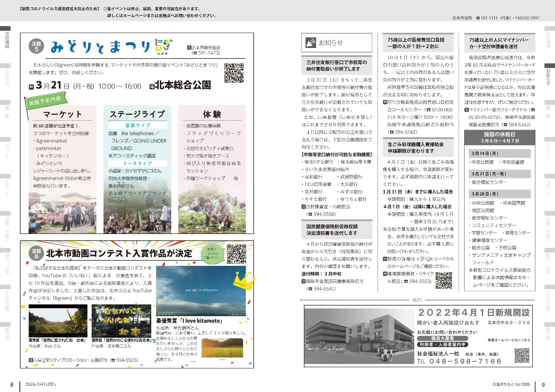Click 2022年4月1日新規開設 ad headline
Image resolution: width=555 pixels, height=392 pixels.
(x=474, y=313)
